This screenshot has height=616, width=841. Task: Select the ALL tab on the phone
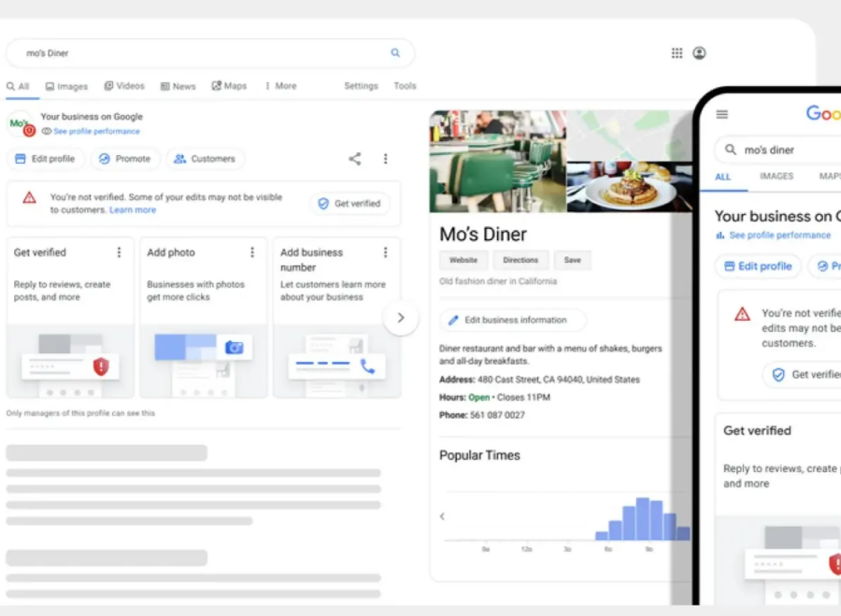(722, 177)
